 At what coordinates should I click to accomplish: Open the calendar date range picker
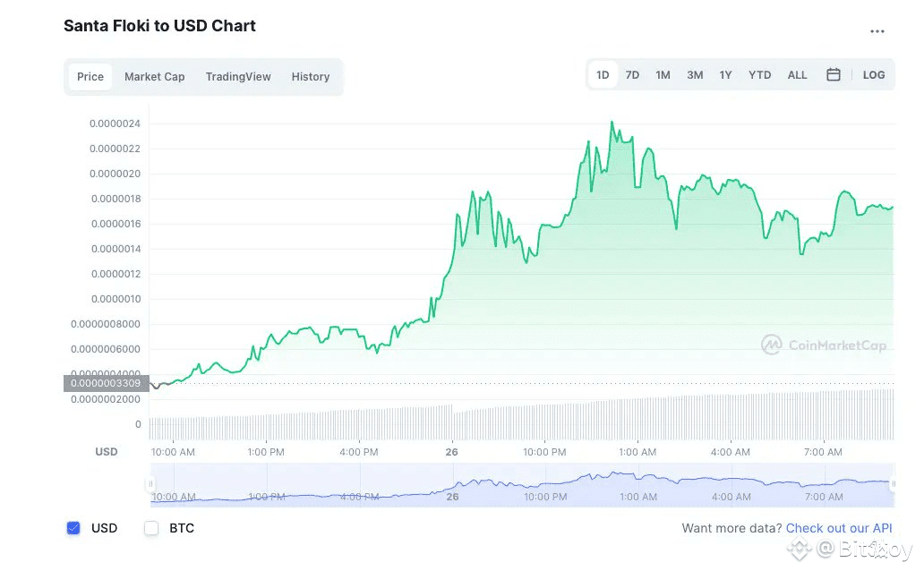833,75
